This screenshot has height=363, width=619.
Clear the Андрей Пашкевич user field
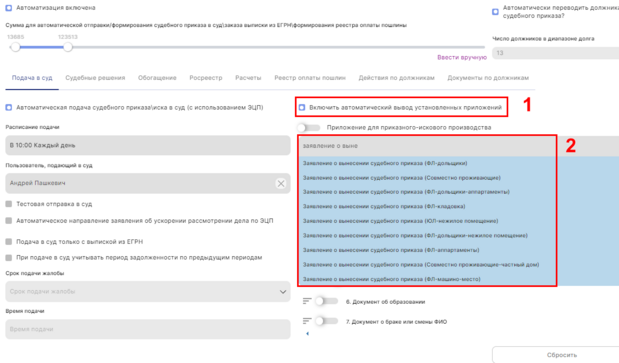[281, 183]
